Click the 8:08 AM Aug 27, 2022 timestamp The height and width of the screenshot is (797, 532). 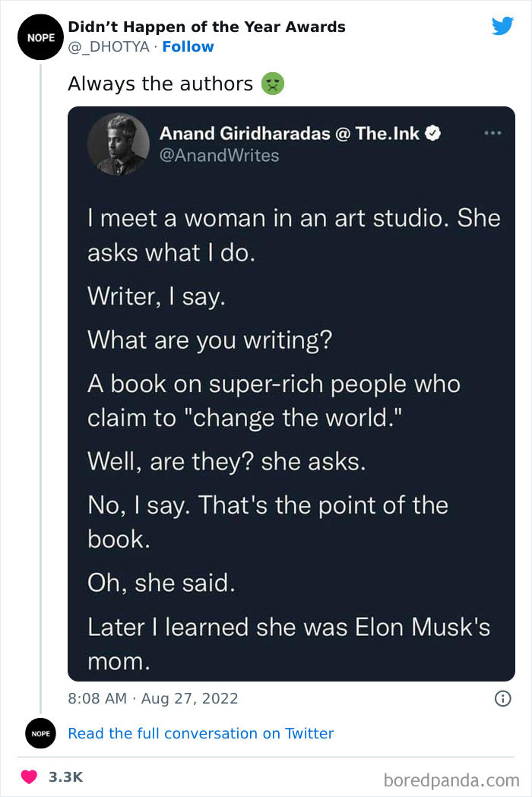click(153, 698)
